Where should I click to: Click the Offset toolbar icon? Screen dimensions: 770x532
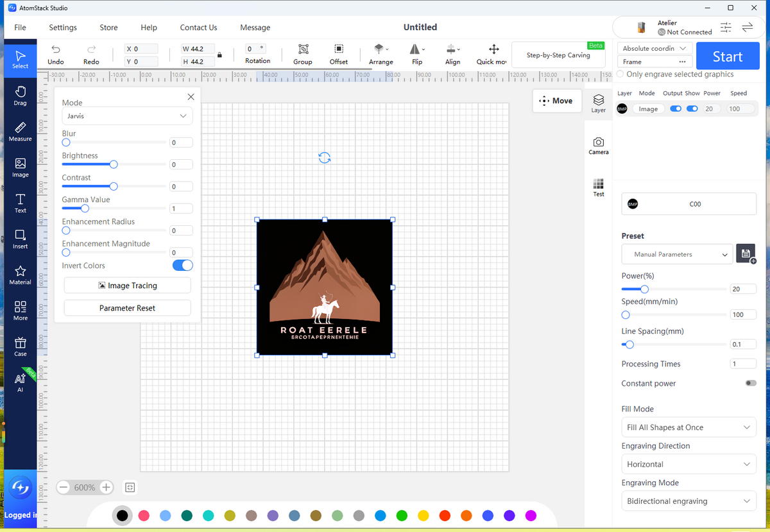(x=339, y=55)
